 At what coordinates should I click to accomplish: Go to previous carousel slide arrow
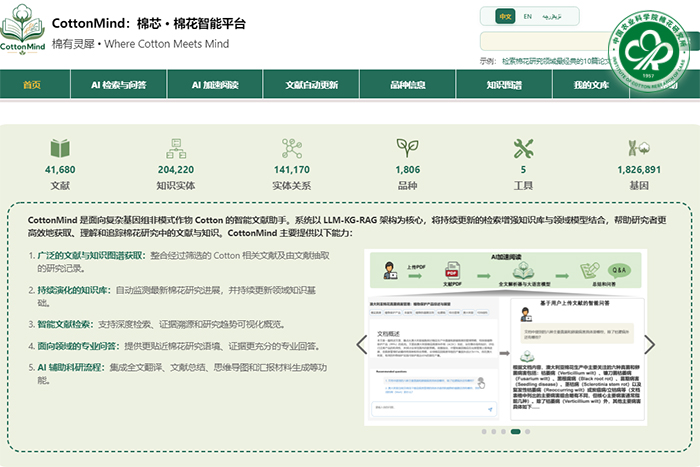point(362,344)
